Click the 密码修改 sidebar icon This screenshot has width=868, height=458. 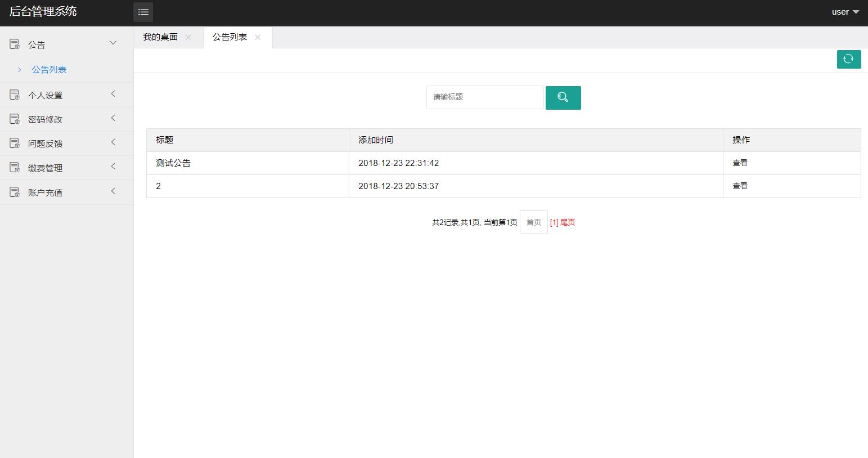[14, 118]
